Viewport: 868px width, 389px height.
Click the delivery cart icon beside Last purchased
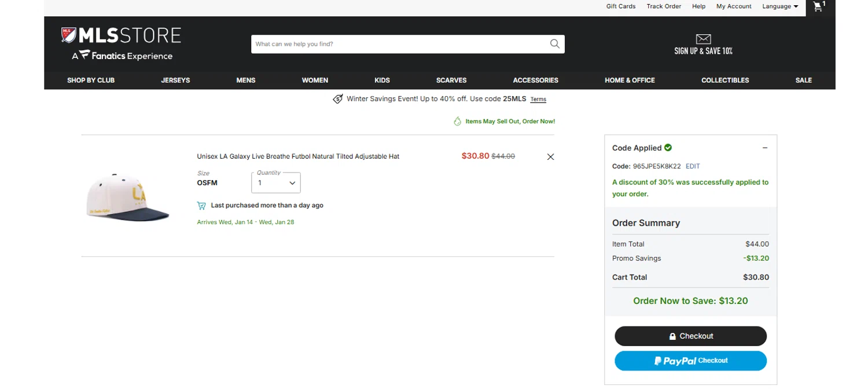point(201,205)
